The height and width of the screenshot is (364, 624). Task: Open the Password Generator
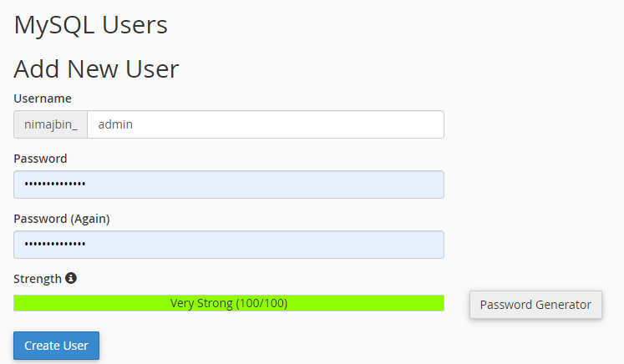535,305
